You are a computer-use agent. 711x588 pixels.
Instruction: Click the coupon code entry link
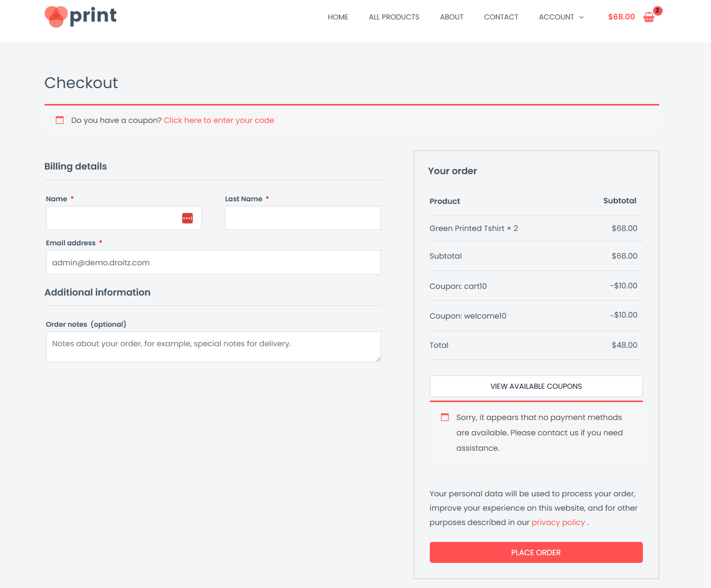[219, 120]
